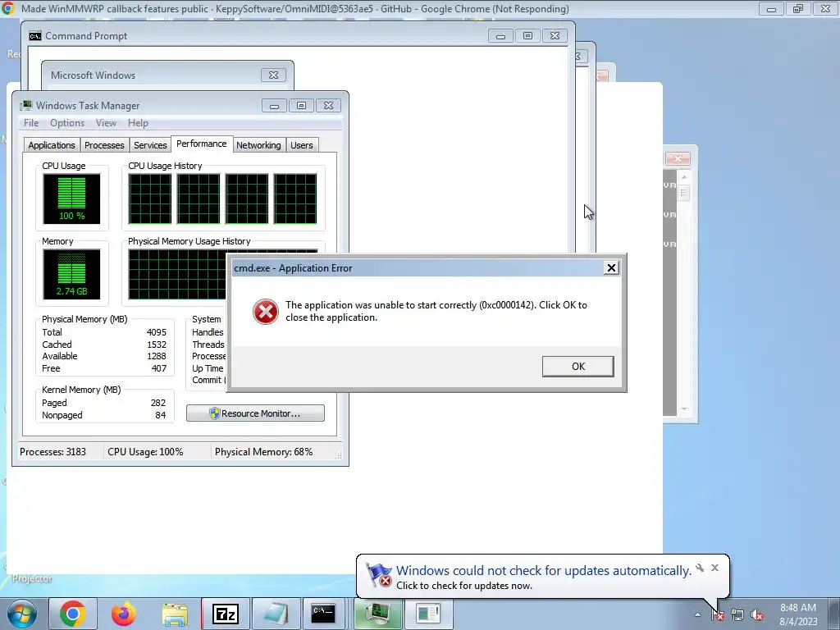Viewport: 840px width, 630px height.
Task: Close the Command Prompt window
Action: [555, 36]
